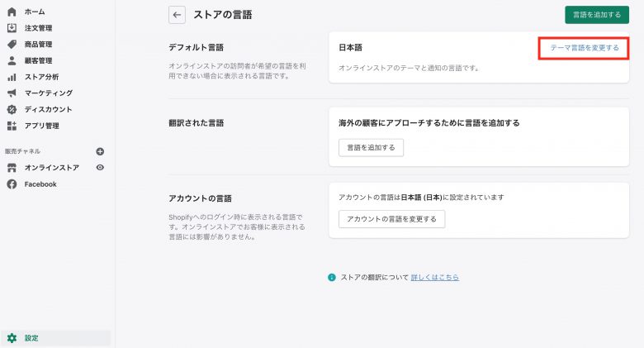Click アカウントの言語を変更する button
Viewport: 644px width, 348px height.
(x=391, y=219)
